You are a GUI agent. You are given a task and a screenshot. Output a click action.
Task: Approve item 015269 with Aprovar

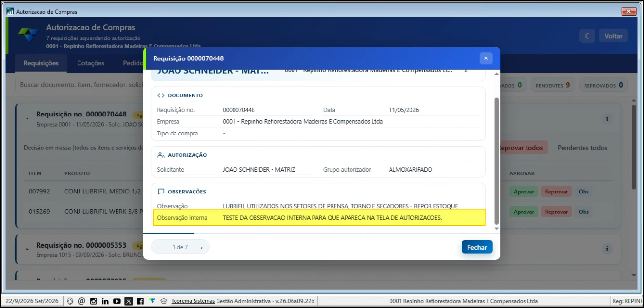coord(524,212)
